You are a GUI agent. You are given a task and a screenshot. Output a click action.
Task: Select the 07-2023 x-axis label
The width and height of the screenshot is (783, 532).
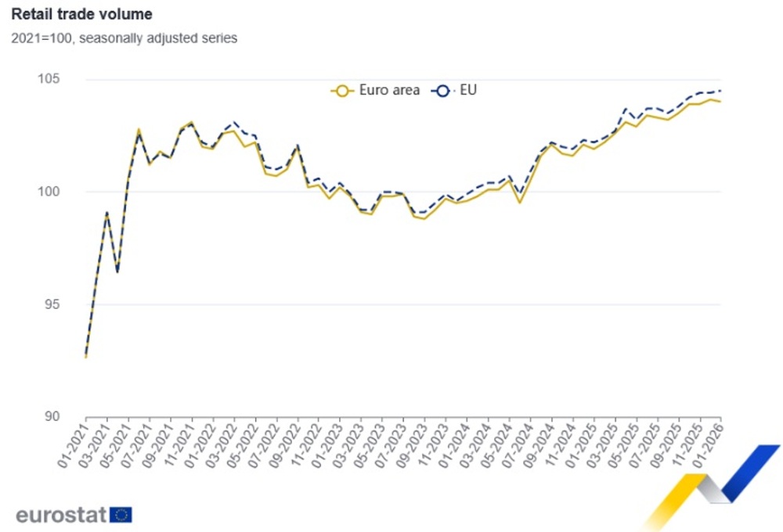tap(390, 445)
